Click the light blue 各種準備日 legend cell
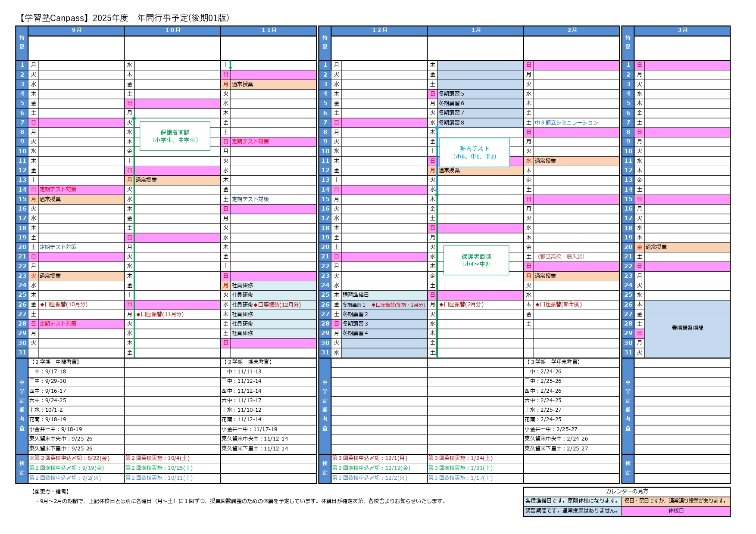 click(x=572, y=501)
